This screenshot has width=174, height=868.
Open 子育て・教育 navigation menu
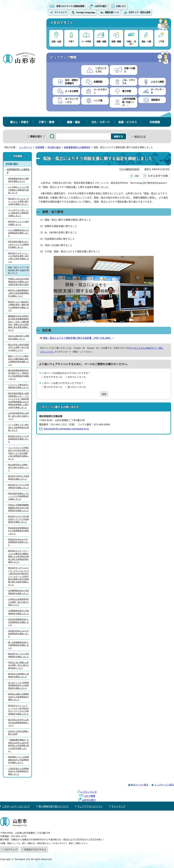[x=46, y=122]
